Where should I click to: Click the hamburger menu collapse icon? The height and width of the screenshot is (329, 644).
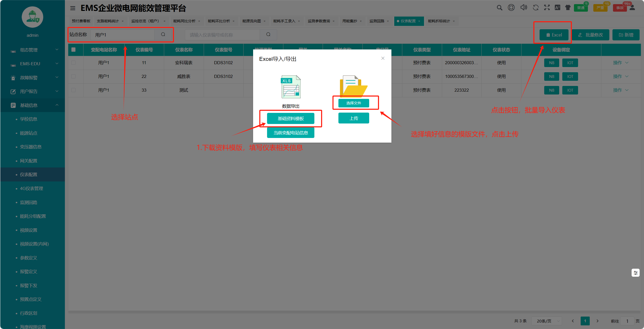73,8
